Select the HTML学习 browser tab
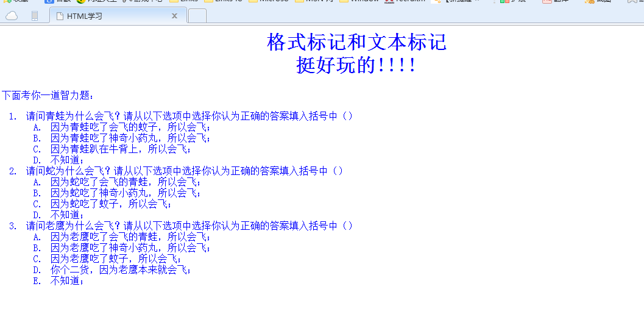This screenshot has height=328, width=644. [x=118, y=16]
